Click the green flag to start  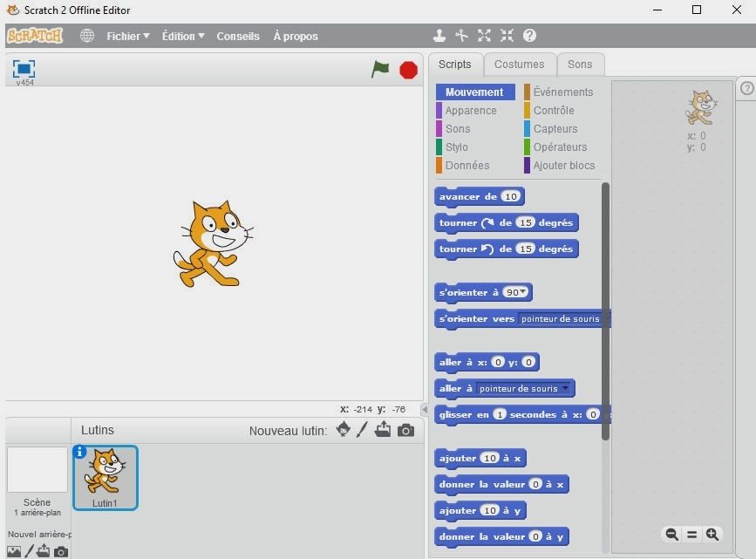[380, 70]
